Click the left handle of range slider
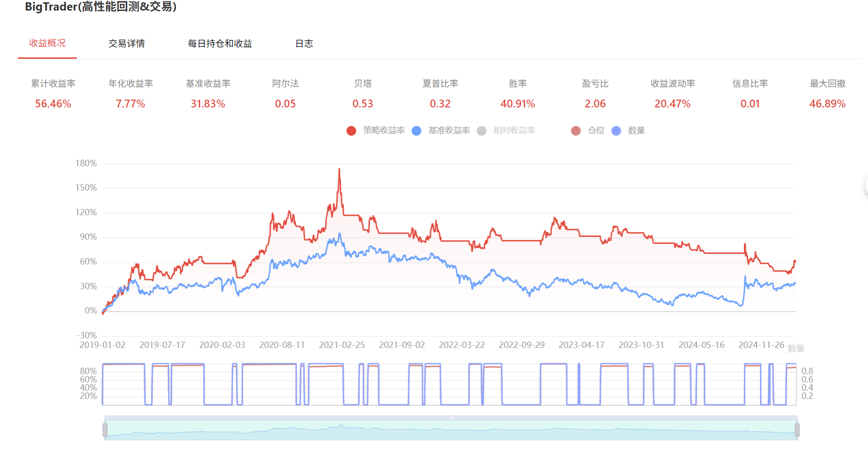The width and height of the screenshot is (868, 471). point(105,430)
